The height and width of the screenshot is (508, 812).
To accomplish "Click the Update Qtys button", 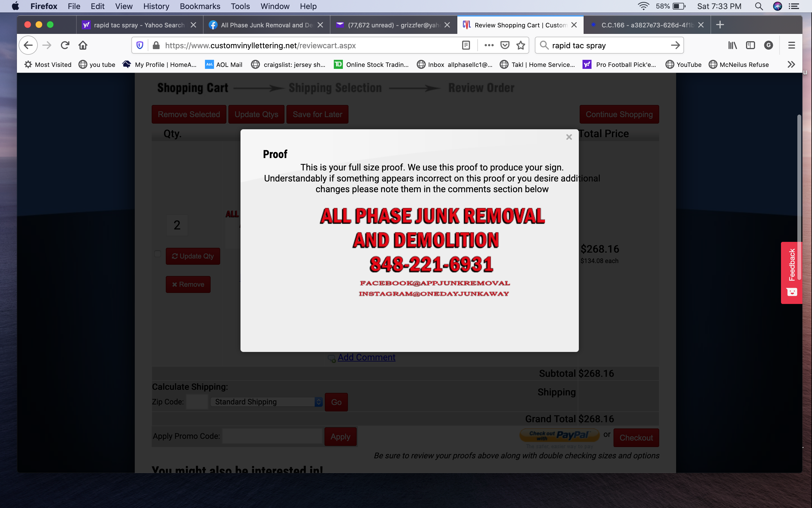I will click(256, 114).
